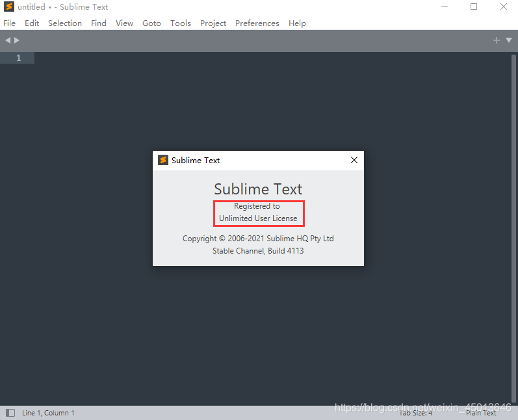This screenshot has height=420, width=518.
Task: Open the Project menu
Action: point(213,23)
